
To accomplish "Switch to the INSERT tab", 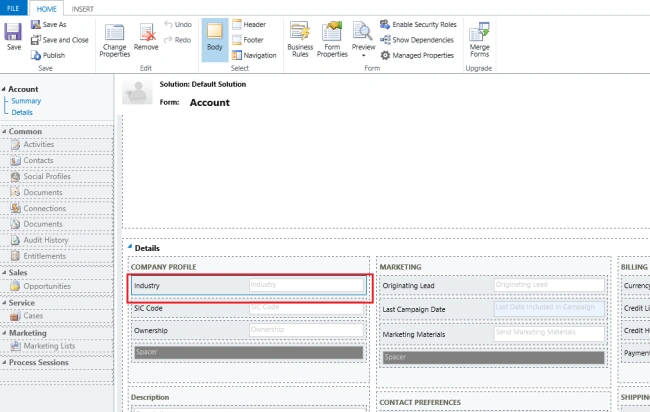I will click(x=82, y=9).
